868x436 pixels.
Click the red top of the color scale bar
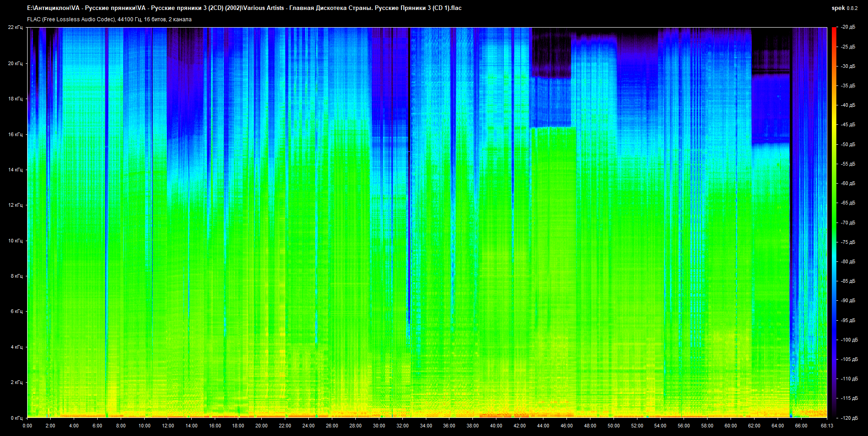[834, 30]
